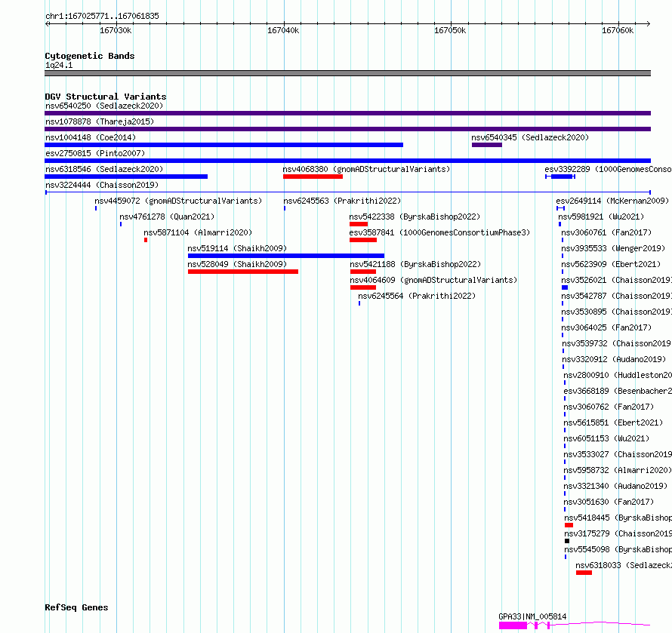672x633 pixels.
Task: Click nsv5958732 (Almarri2020) label
Action: point(617,470)
